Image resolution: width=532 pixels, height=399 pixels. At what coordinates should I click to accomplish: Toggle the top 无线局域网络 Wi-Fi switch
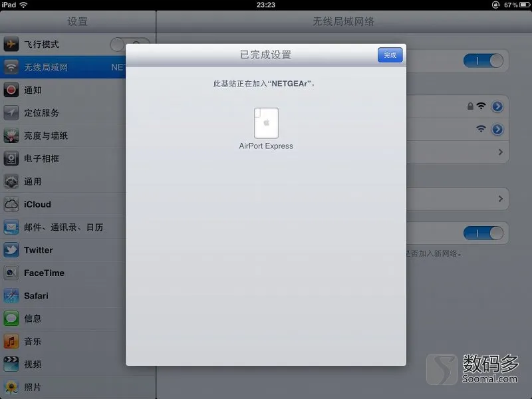[x=483, y=61]
